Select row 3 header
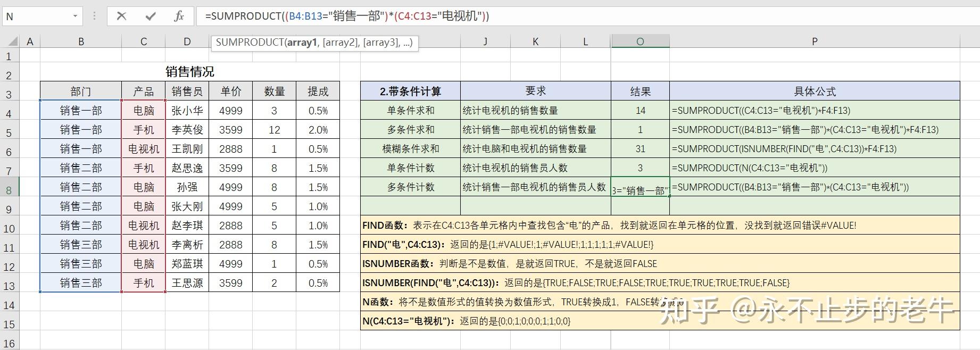 (x=9, y=91)
